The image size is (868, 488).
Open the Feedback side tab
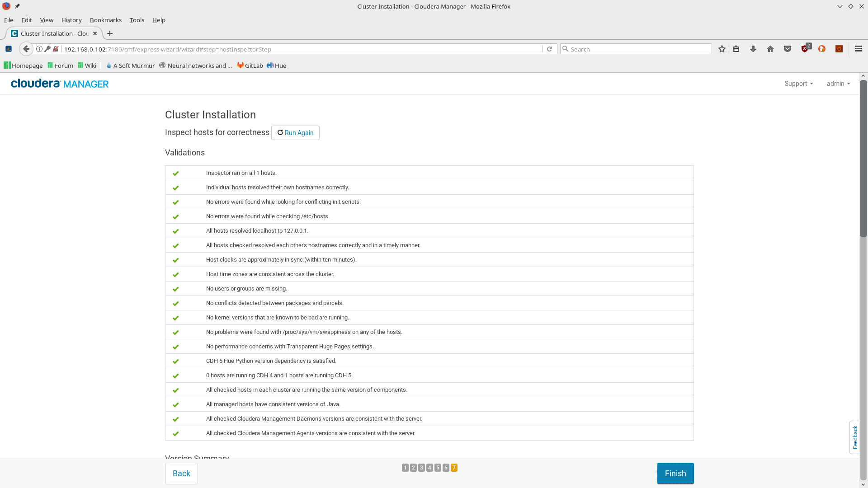coord(854,437)
